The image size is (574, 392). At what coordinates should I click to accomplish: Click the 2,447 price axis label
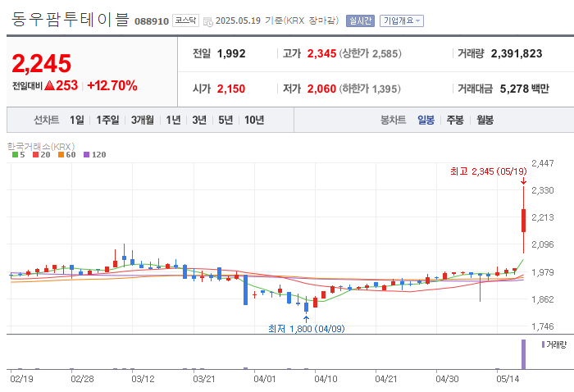coord(543,163)
